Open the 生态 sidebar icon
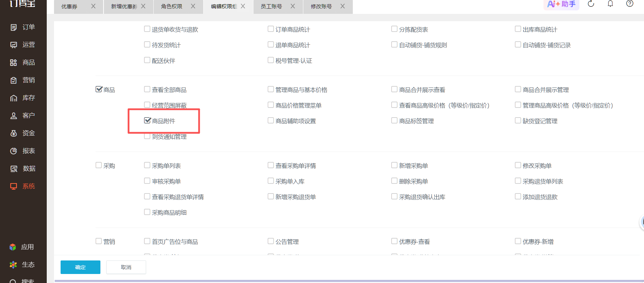Viewport: 644px width, 283px height. point(13,265)
